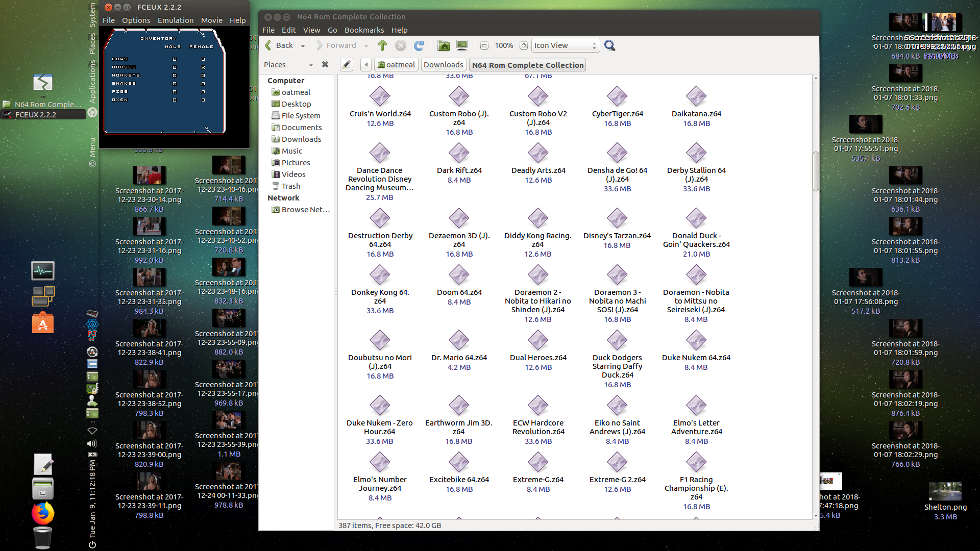The height and width of the screenshot is (551, 980).
Task: Open the Forward history dropdown arrow
Action: tap(366, 46)
